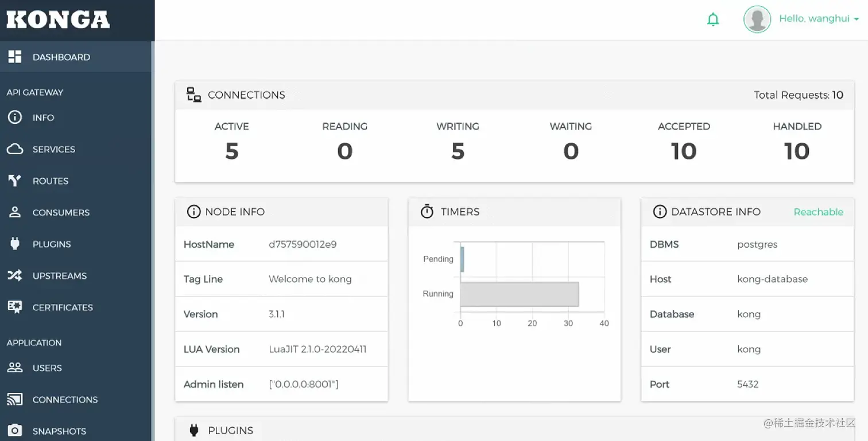Click the user avatar picture
Screen dimensions: 868x441
point(757,19)
